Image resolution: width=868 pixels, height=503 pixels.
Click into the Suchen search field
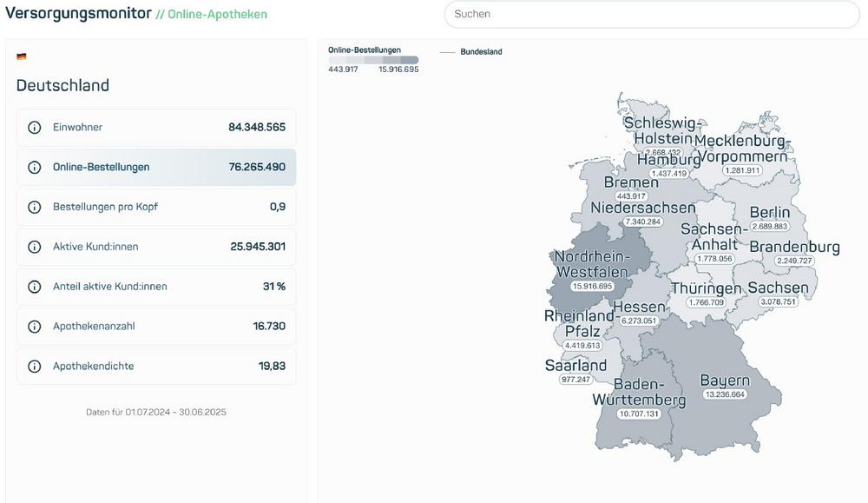point(651,14)
